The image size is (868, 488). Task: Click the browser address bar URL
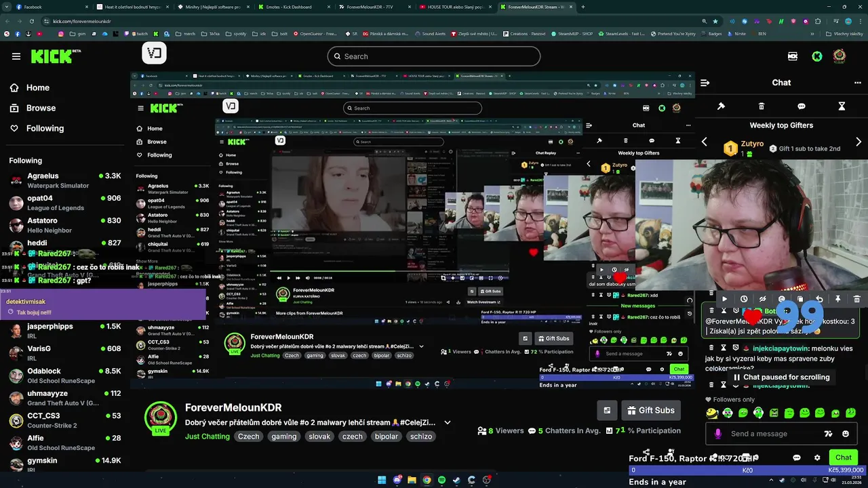point(81,21)
